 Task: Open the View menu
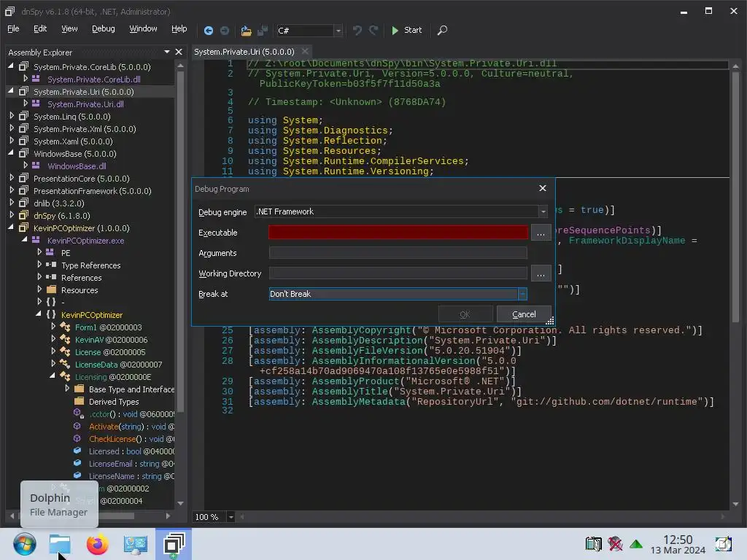click(x=69, y=28)
